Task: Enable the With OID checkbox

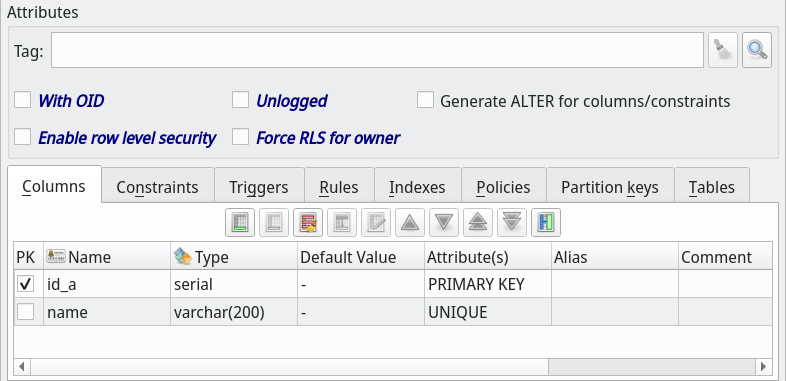Action: 23,100
